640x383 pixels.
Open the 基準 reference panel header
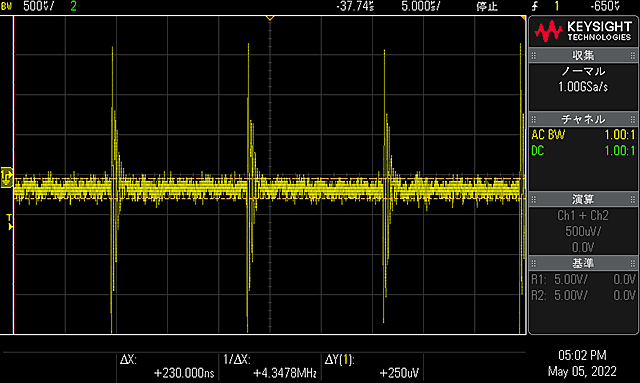[x=583, y=263]
